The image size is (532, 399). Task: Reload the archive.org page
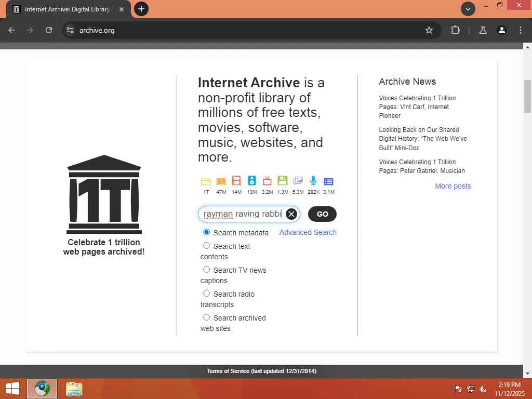(49, 30)
